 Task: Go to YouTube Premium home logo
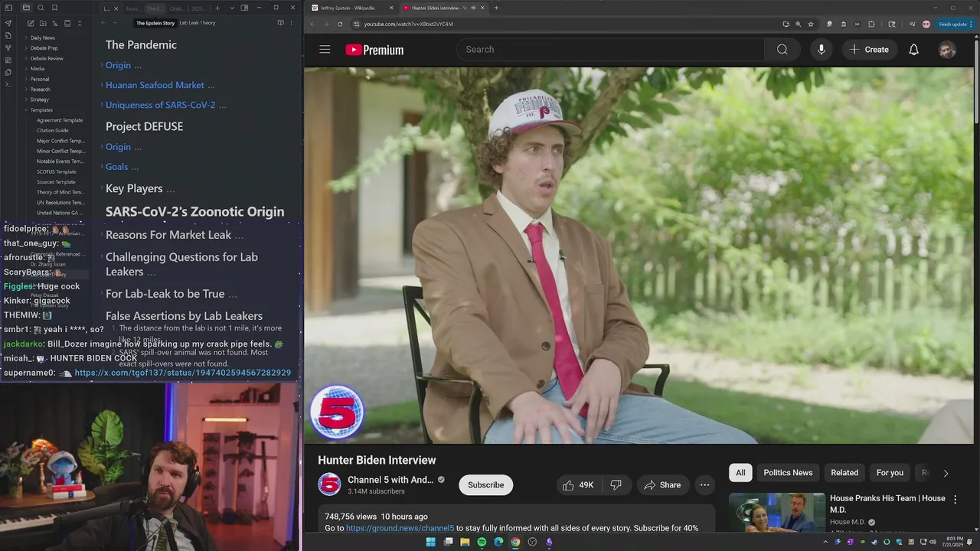coord(374,50)
